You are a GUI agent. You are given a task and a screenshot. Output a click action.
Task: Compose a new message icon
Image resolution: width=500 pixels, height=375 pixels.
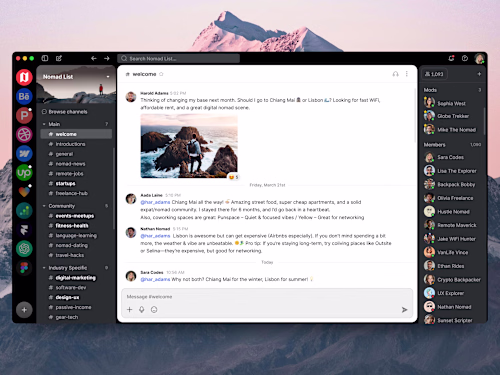(x=59, y=58)
